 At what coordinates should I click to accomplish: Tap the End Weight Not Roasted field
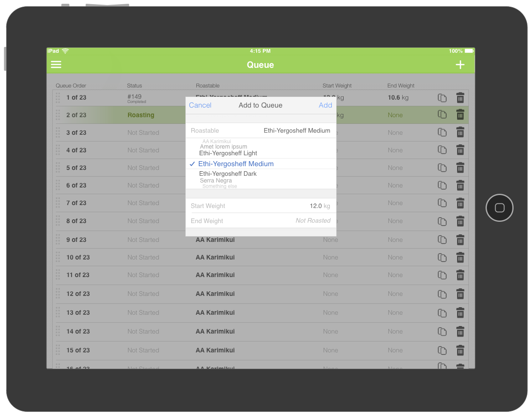[313, 221]
